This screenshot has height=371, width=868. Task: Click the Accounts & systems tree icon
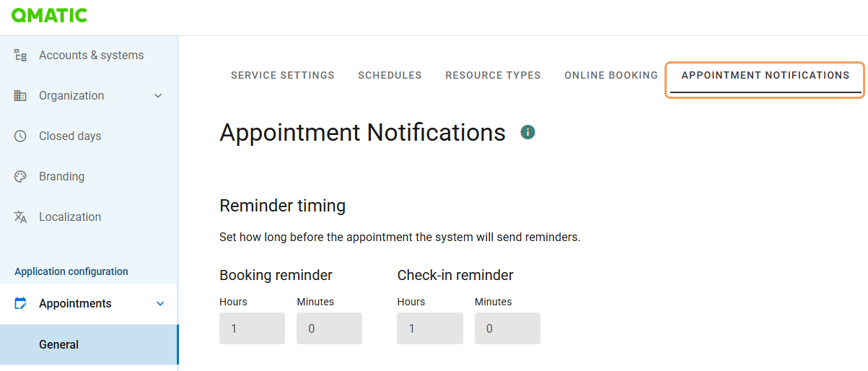point(20,56)
